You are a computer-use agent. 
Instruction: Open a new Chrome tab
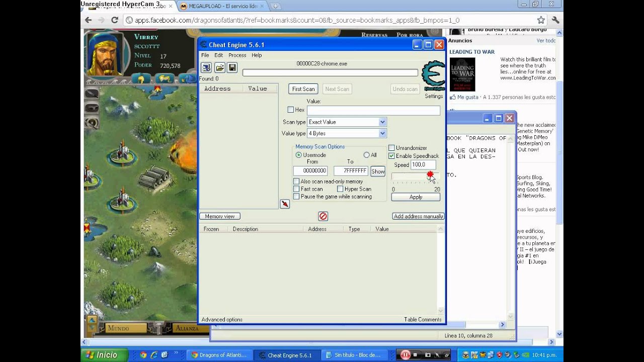[x=276, y=7]
